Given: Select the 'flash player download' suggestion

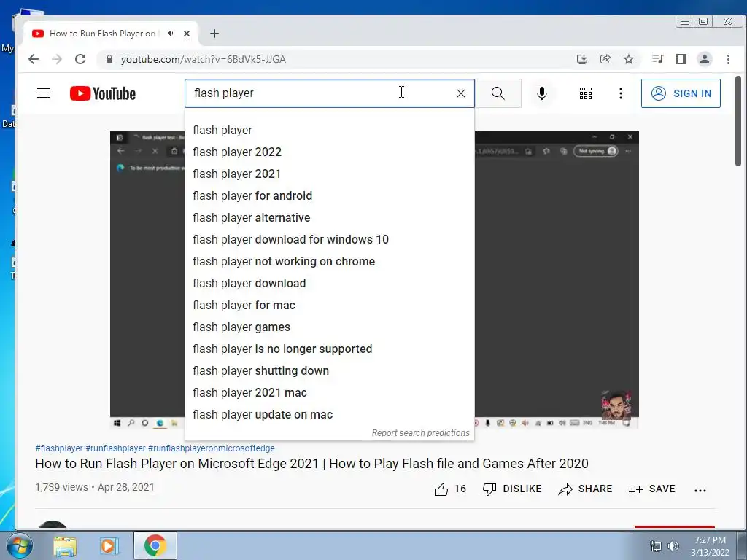Looking at the screenshot, I should (330, 284).
